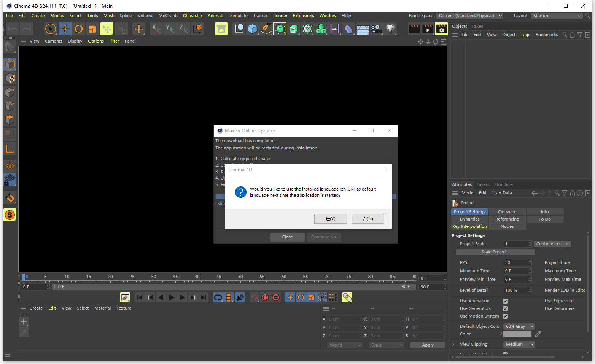Screen dimensions: 595x364
Task: Click the Camera object icon
Action: point(376,29)
